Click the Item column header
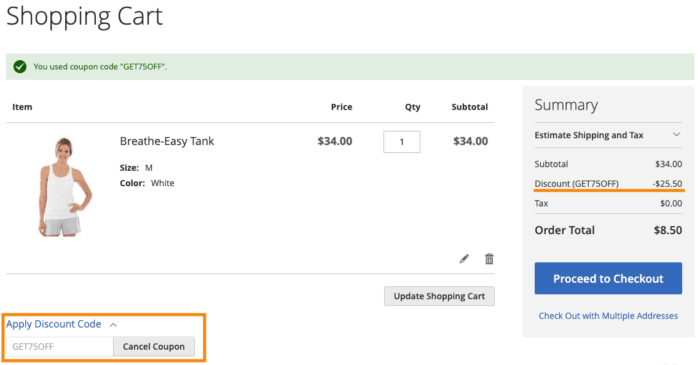This screenshot has width=700, height=365. click(22, 107)
